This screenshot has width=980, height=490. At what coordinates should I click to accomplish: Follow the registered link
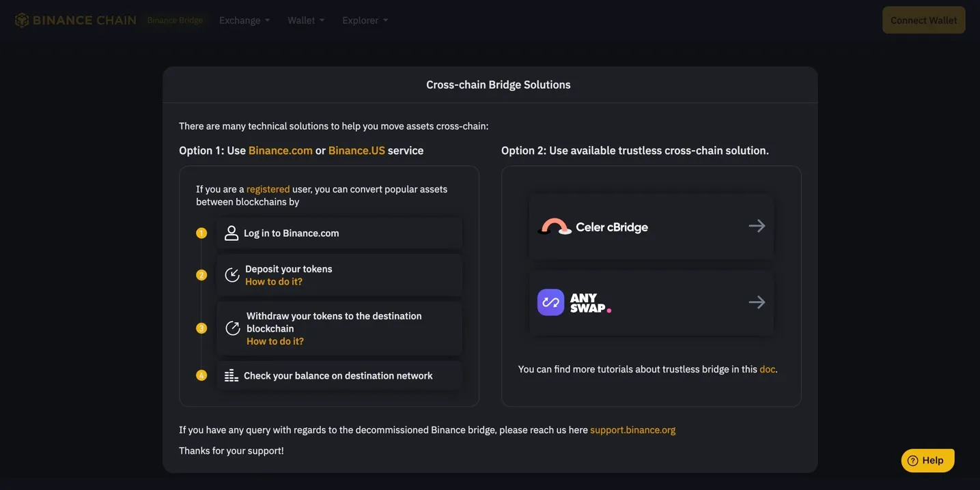tap(268, 189)
